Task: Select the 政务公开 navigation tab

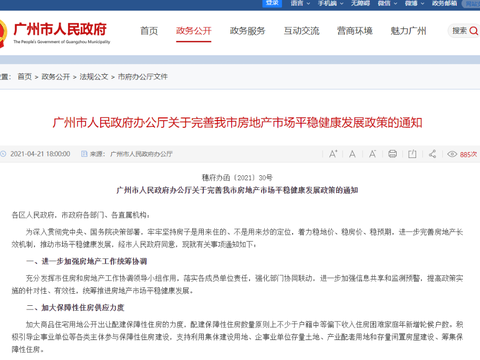Action: point(194,31)
